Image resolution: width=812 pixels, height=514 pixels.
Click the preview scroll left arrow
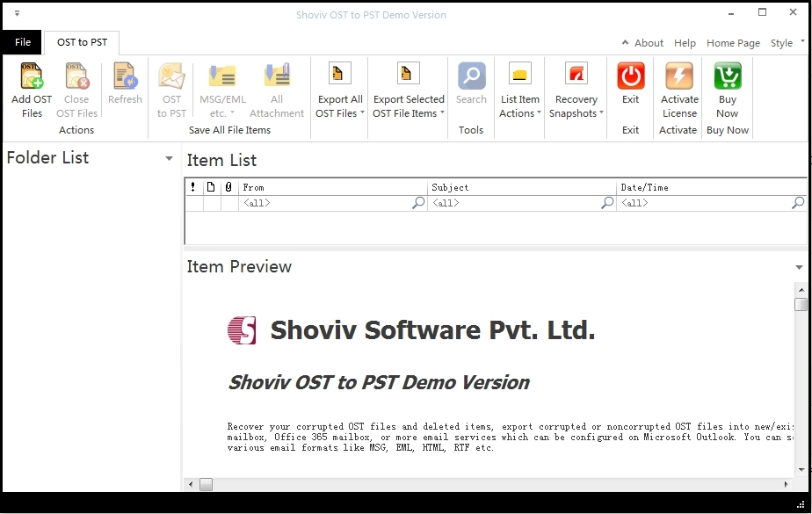(191, 484)
